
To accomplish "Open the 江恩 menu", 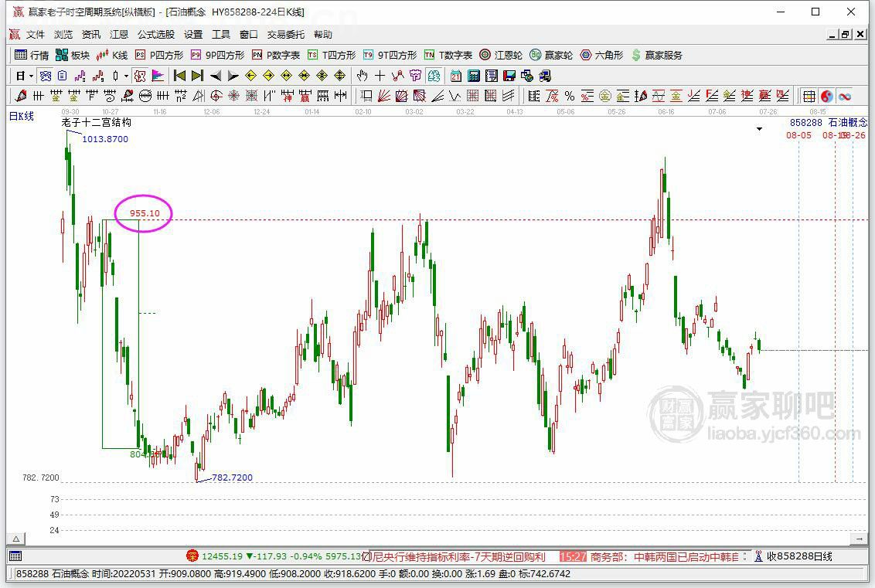I will [x=119, y=35].
